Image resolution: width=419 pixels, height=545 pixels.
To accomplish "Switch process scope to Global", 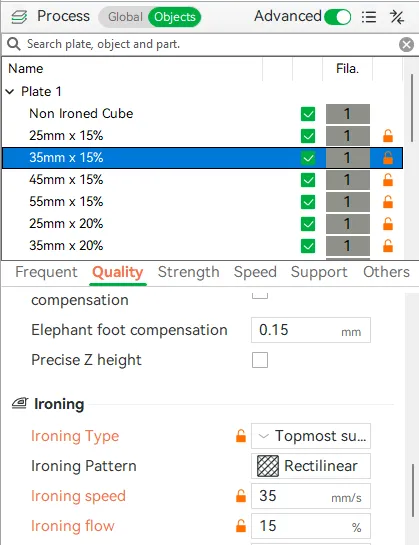I will (125, 17).
